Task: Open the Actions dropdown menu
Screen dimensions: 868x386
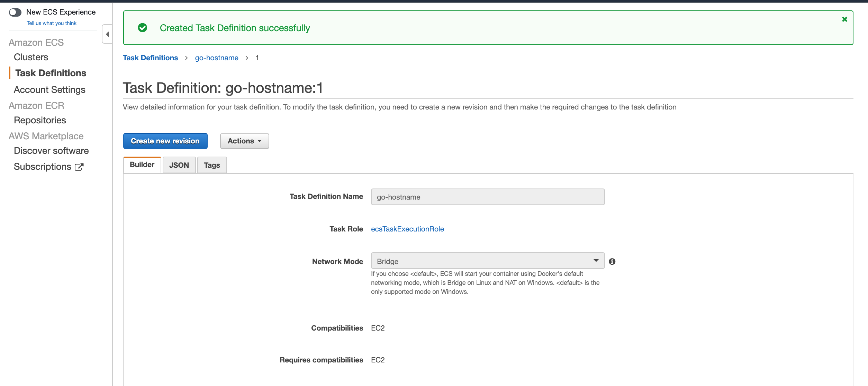Action: (x=244, y=141)
